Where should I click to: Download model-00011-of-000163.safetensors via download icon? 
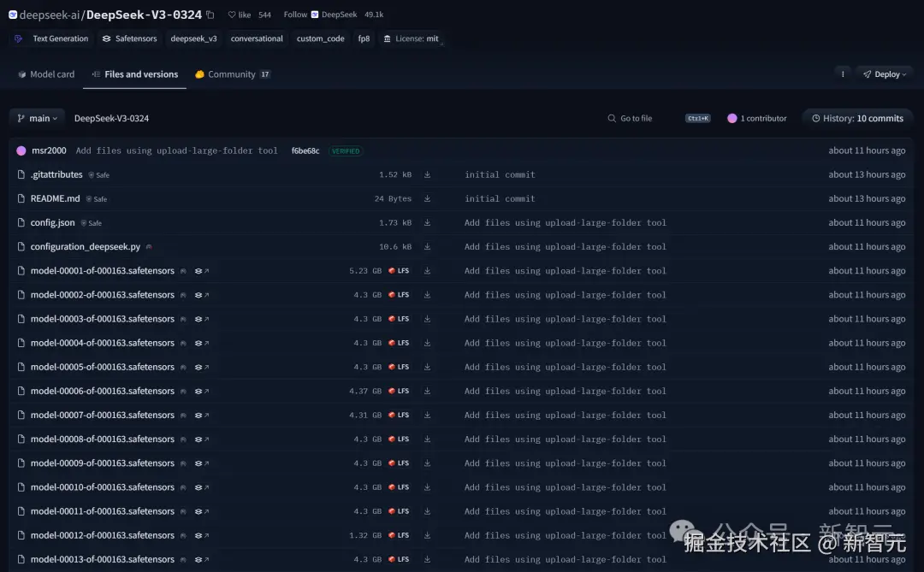[427, 511]
